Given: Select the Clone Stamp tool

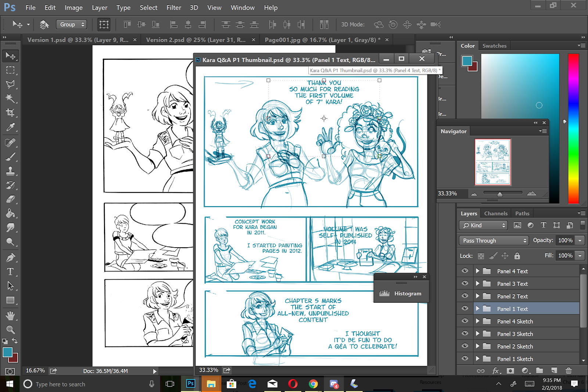Looking at the screenshot, I should click(x=10, y=171).
